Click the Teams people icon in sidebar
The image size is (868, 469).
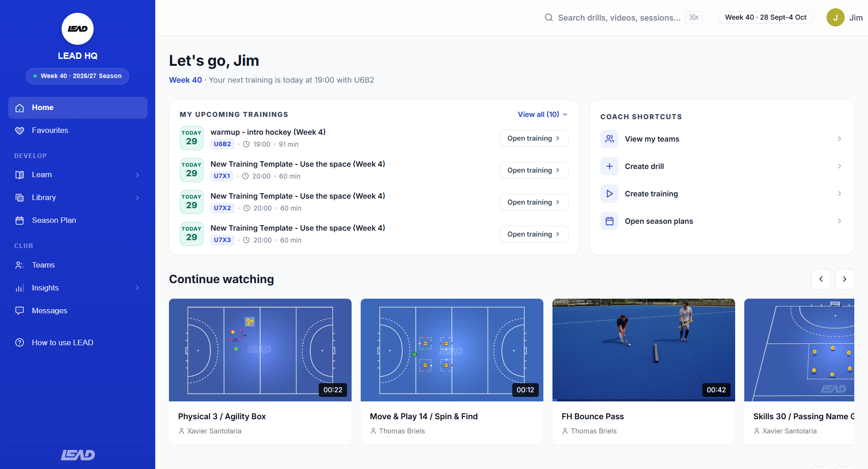coord(20,265)
